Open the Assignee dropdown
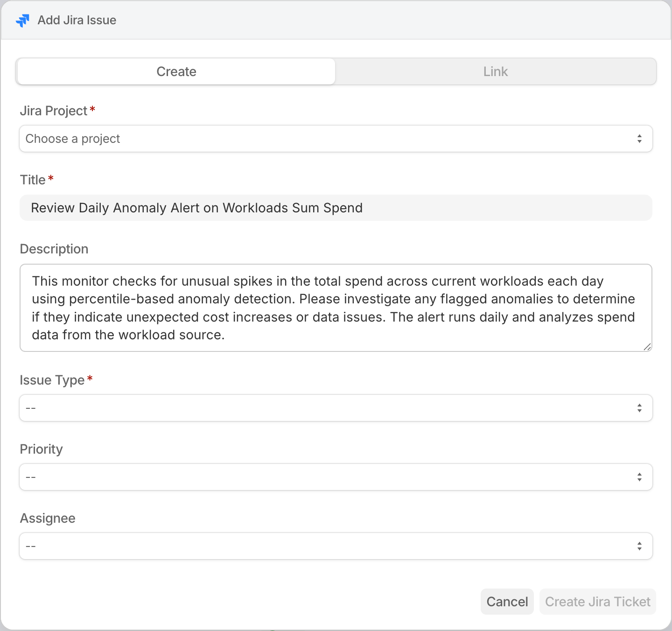The height and width of the screenshot is (631, 672). (x=336, y=546)
